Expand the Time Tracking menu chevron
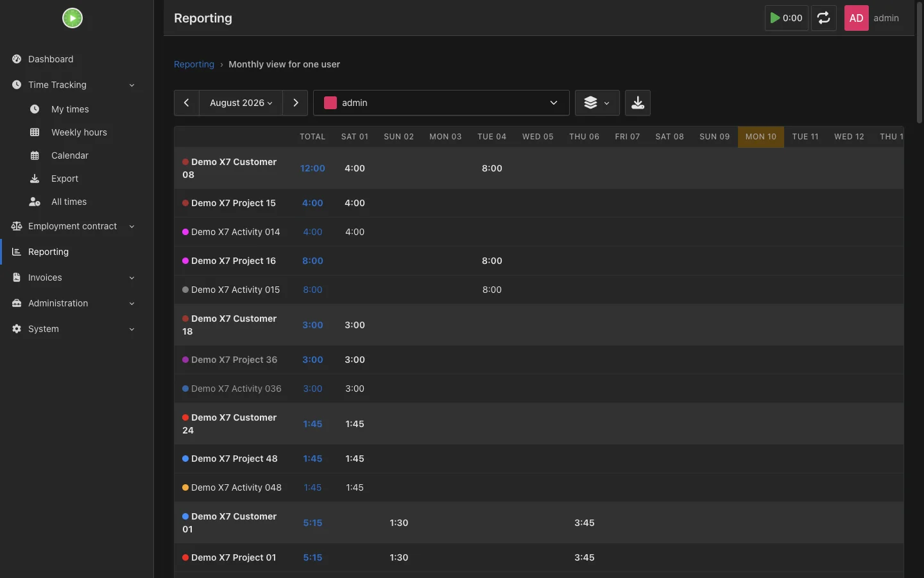 click(132, 85)
